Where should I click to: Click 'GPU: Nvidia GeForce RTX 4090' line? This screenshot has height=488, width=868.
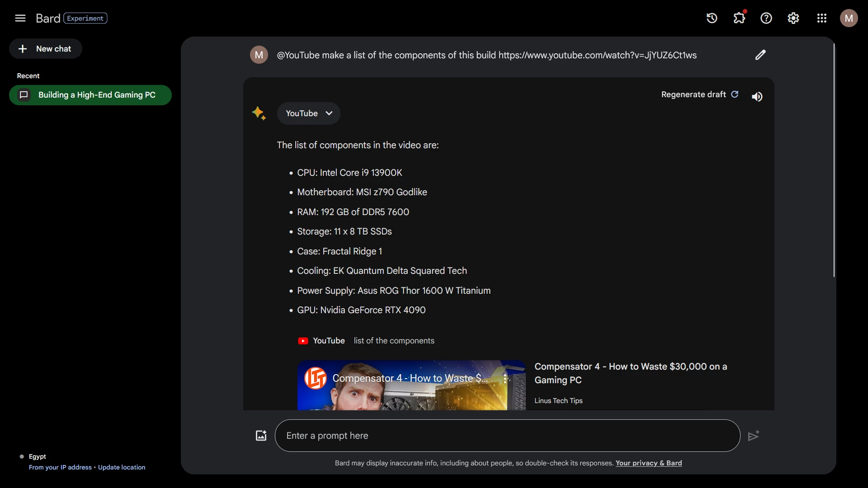(361, 310)
